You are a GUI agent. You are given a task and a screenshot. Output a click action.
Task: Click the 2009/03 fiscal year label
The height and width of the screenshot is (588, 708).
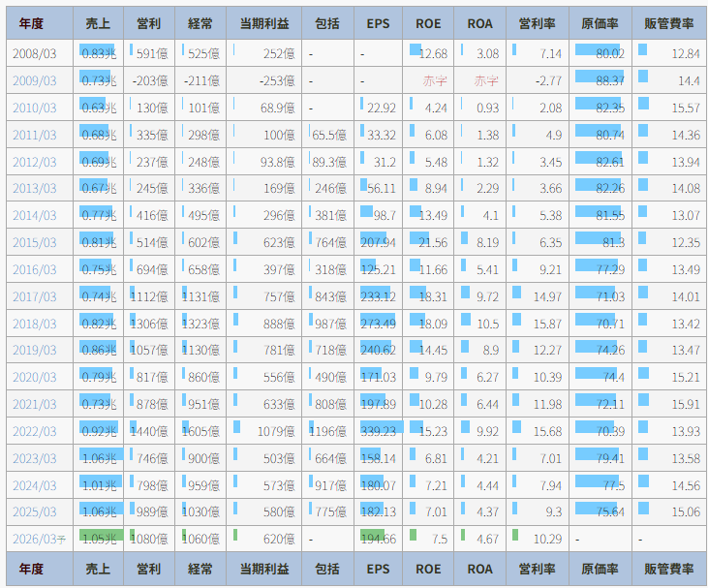pyautogui.click(x=35, y=81)
